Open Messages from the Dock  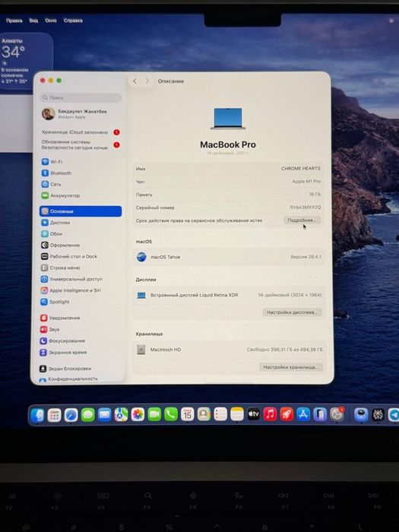click(x=87, y=415)
